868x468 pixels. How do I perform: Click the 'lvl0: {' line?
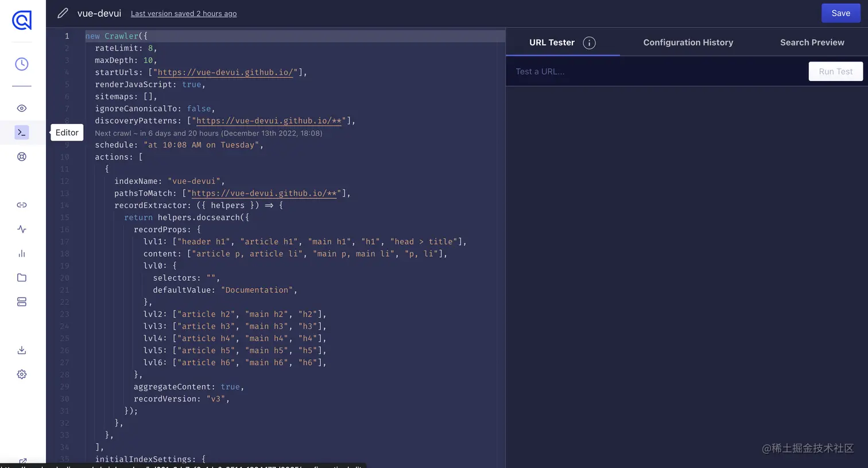(160, 265)
